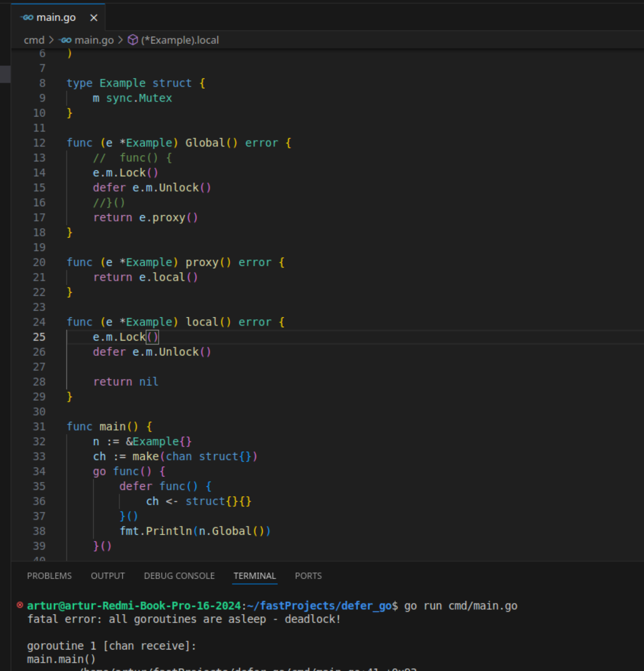Show the DEBUG CONSOLE tab
The width and height of the screenshot is (644, 671).
pos(179,576)
